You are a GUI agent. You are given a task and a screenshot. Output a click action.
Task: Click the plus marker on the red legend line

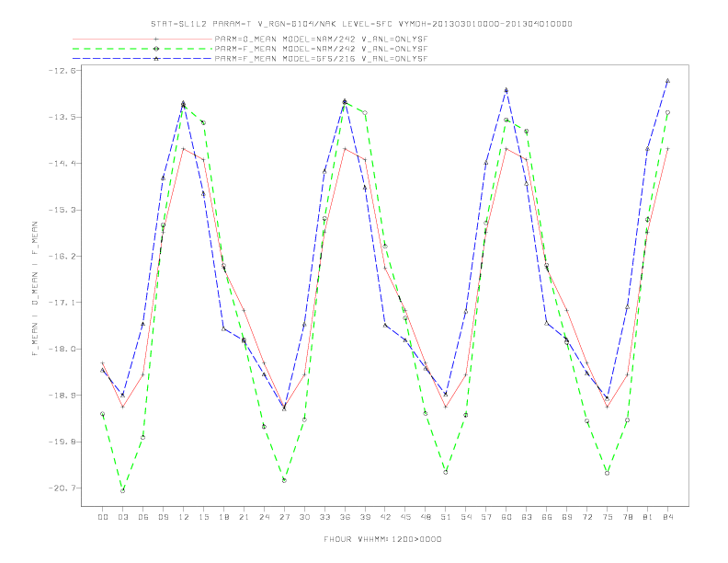coord(156,39)
